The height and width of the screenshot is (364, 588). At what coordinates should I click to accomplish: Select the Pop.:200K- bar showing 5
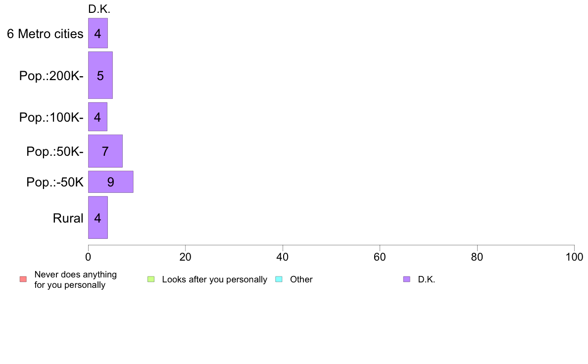100,75
